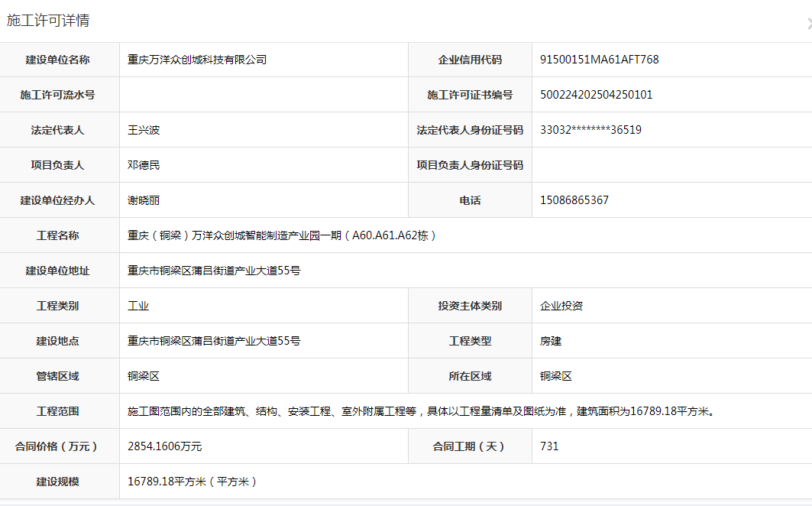812x506 pixels.
Task: Select handler name 谢晓丽
Action: pos(144,200)
